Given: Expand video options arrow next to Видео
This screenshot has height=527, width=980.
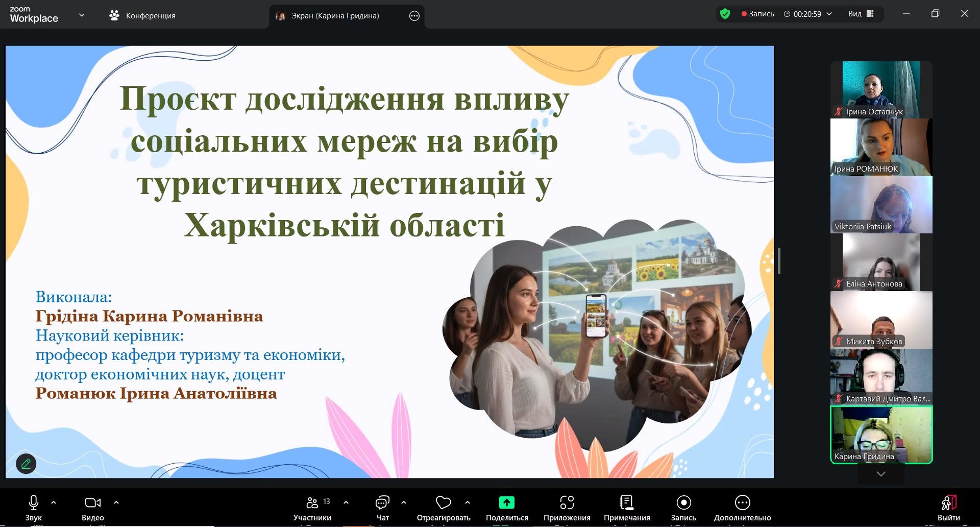Looking at the screenshot, I should coord(116,502).
